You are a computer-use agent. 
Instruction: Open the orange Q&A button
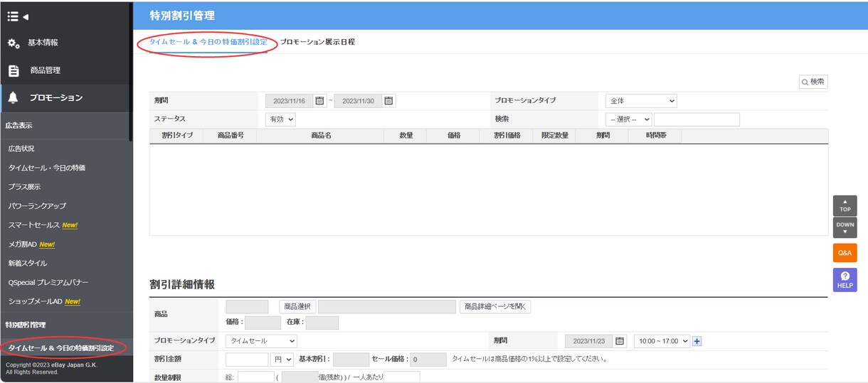[845, 252]
